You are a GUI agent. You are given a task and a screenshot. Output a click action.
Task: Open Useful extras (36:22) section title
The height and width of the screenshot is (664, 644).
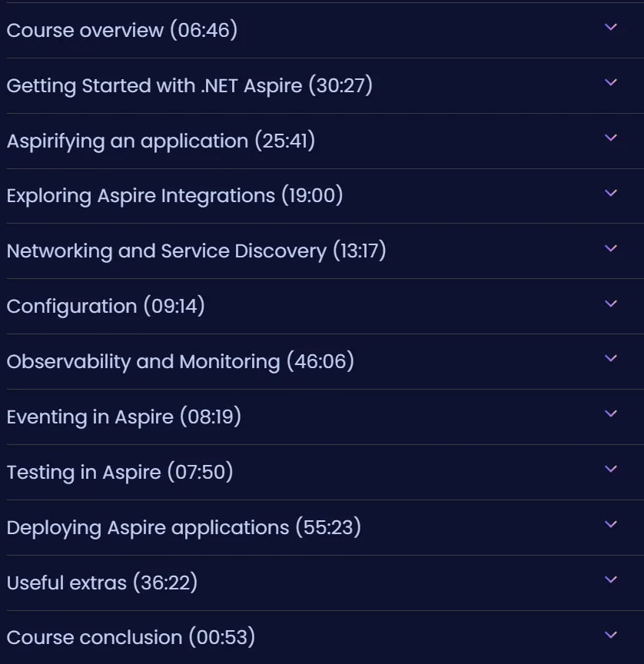click(102, 583)
